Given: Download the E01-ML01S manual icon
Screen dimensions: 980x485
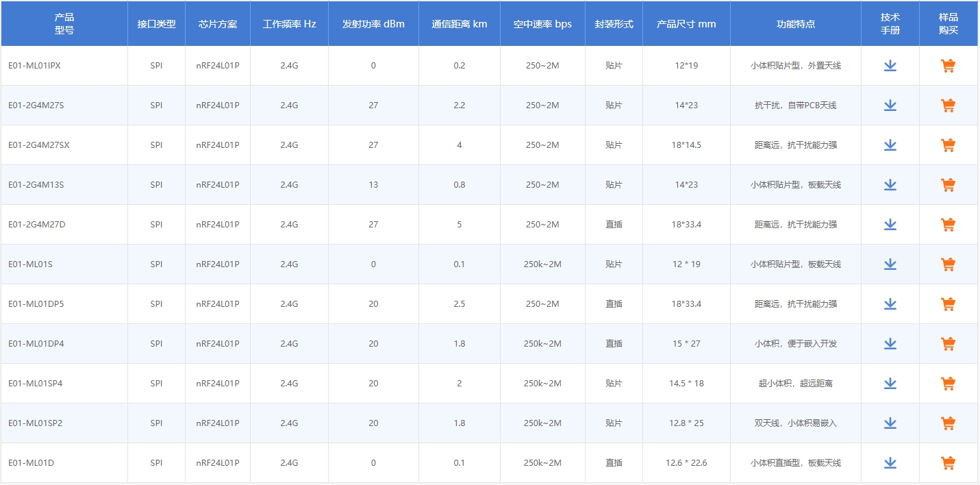Looking at the screenshot, I should (890, 264).
